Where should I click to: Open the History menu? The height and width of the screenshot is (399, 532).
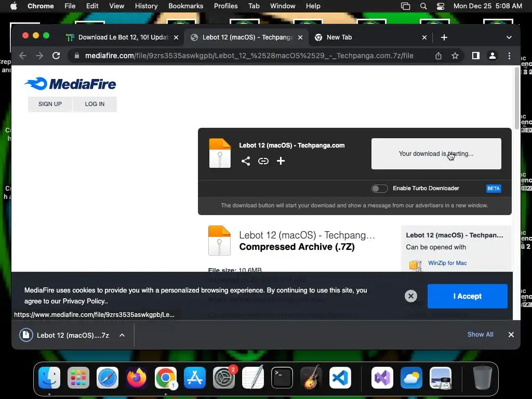(146, 6)
